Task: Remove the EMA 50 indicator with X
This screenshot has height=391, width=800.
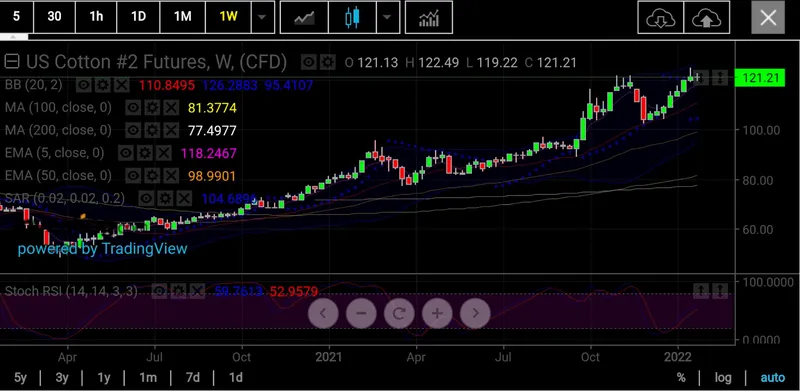Action: [x=170, y=176]
